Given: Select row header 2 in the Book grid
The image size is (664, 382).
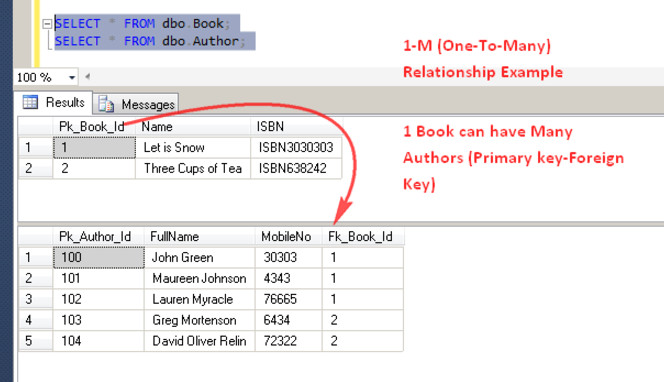Looking at the screenshot, I should [x=36, y=168].
